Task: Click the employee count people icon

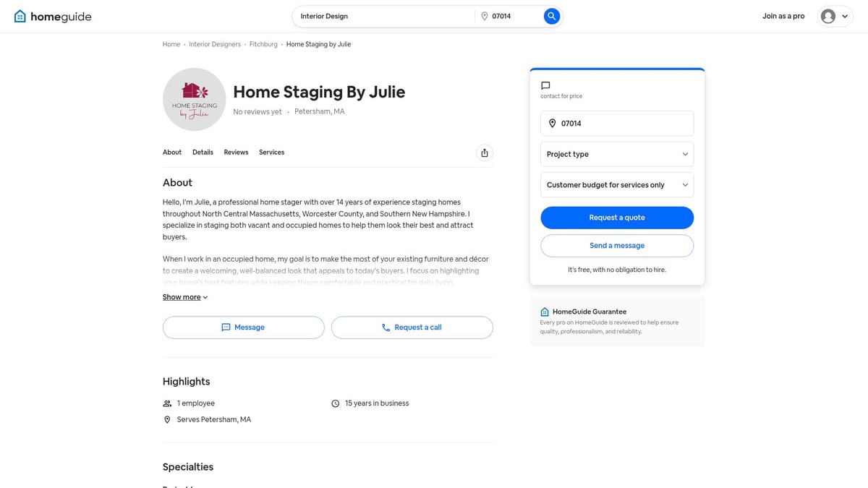Action: [167, 403]
